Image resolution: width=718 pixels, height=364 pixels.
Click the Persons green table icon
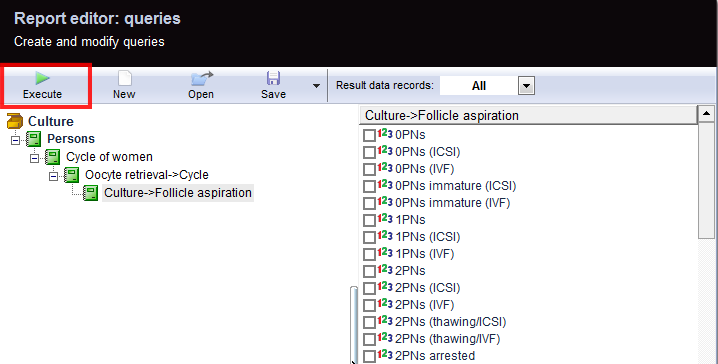33,139
